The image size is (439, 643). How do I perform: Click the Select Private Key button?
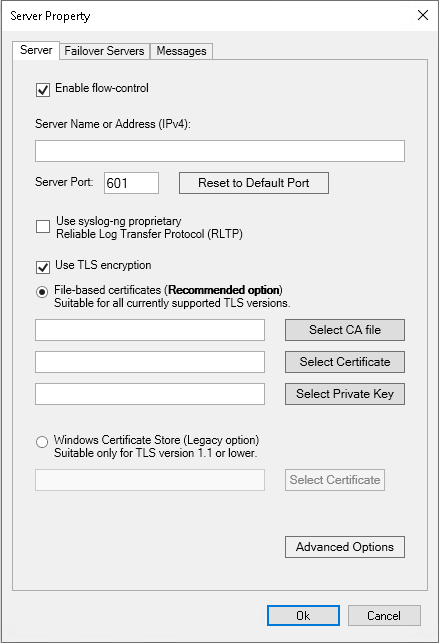tap(345, 394)
